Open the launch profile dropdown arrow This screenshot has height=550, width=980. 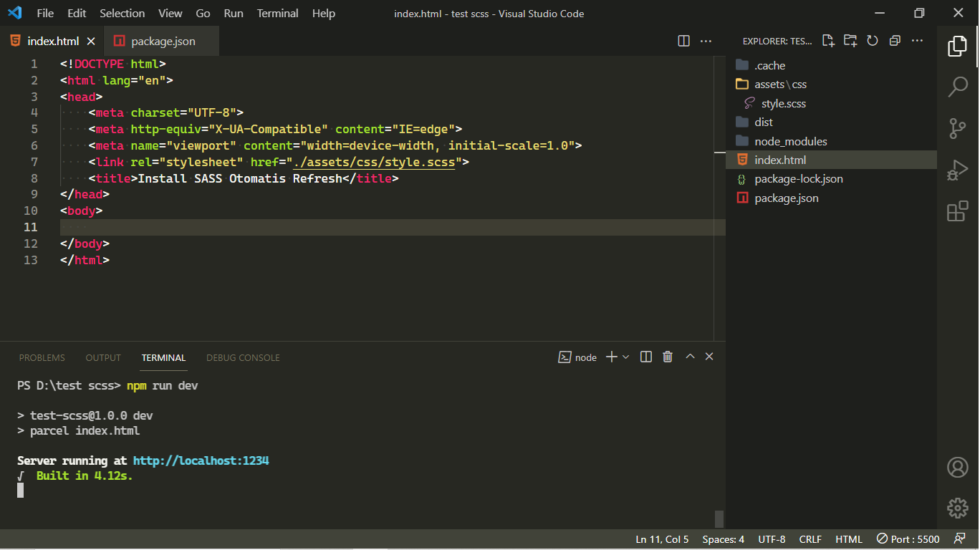click(625, 357)
